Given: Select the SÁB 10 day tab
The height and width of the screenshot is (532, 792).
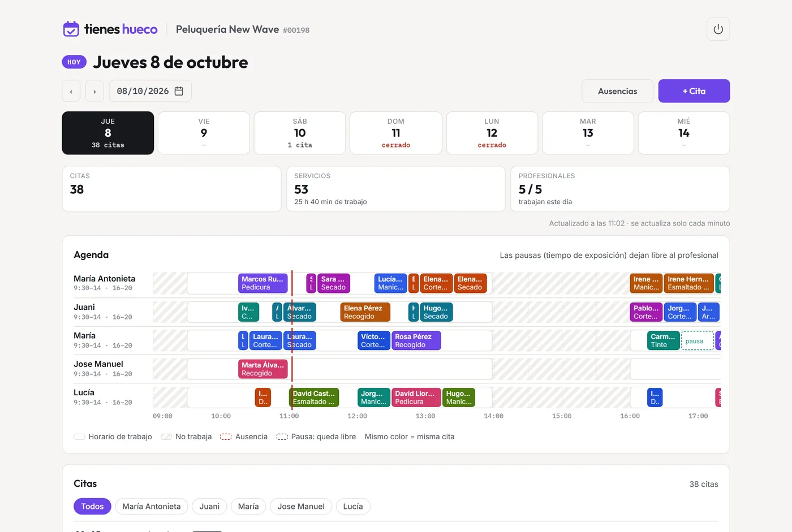Looking at the screenshot, I should (x=300, y=133).
